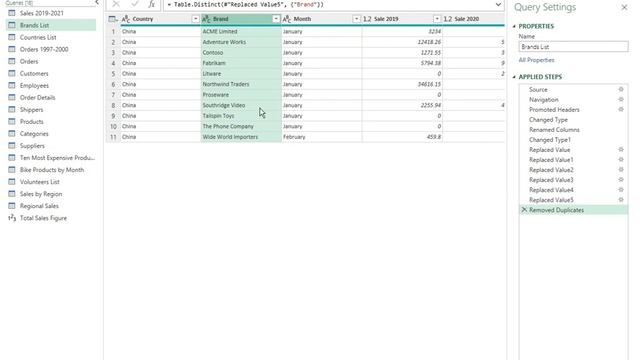Open Month column filter dropdown
This screenshot has width=640, height=360.
(x=356, y=19)
